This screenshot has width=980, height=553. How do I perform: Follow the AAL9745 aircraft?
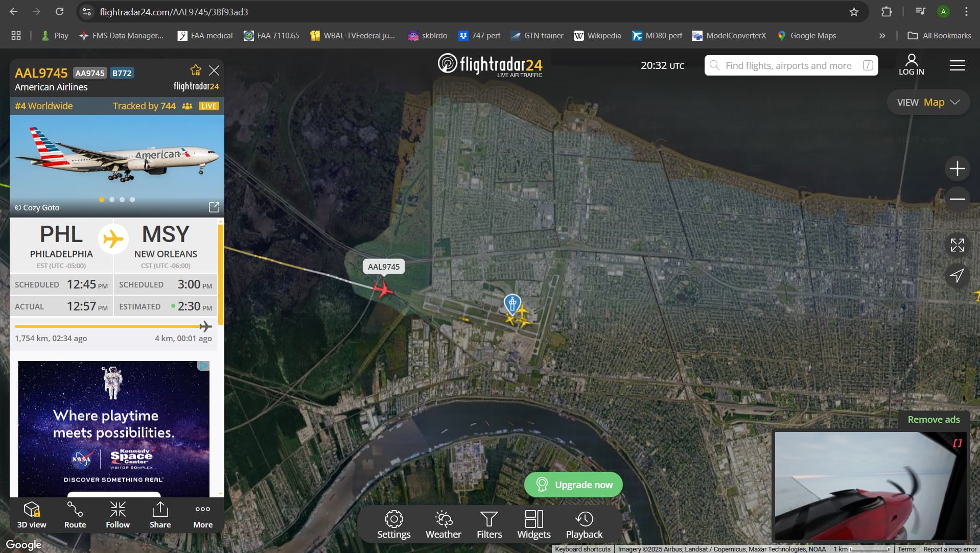[x=118, y=515]
